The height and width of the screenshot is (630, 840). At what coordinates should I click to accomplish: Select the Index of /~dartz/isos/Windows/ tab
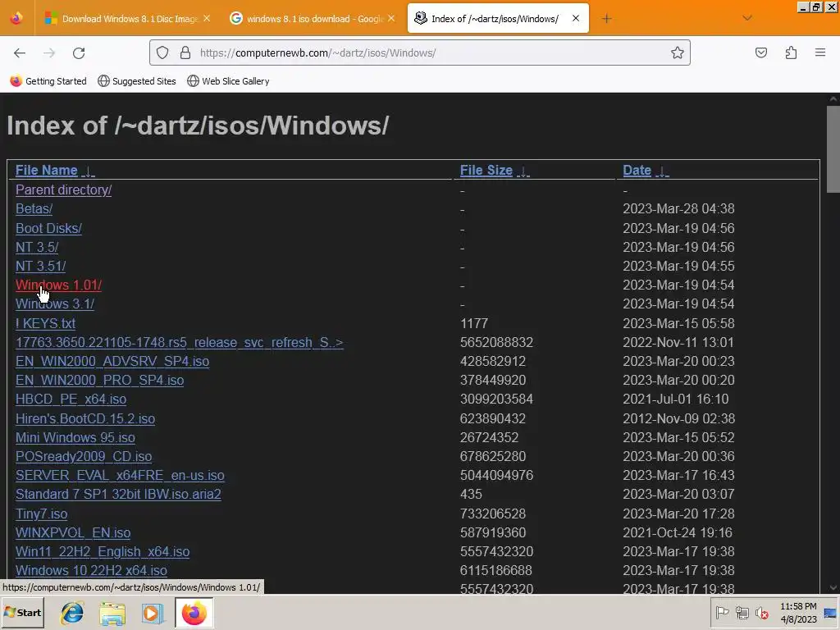tap(498, 18)
